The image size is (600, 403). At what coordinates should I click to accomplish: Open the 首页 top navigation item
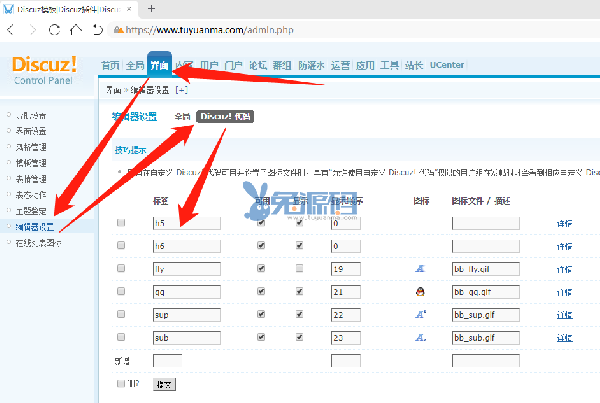(x=110, y=65)
